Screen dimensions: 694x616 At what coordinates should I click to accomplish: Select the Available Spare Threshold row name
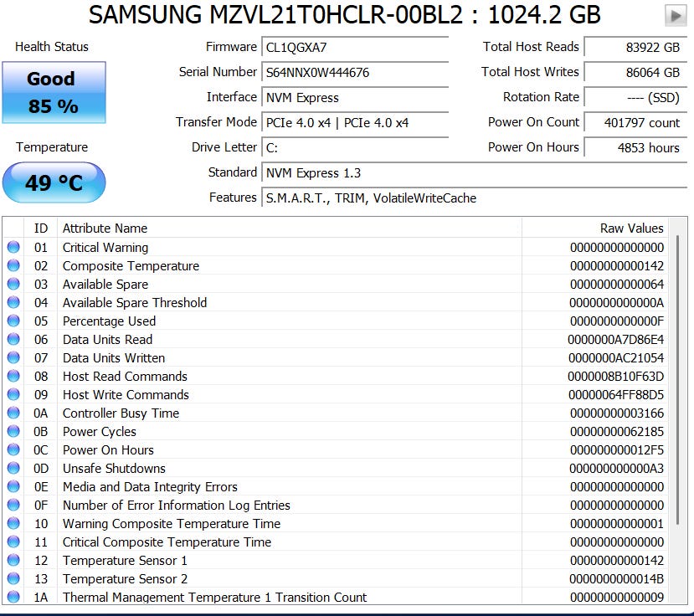click(135, 303)
